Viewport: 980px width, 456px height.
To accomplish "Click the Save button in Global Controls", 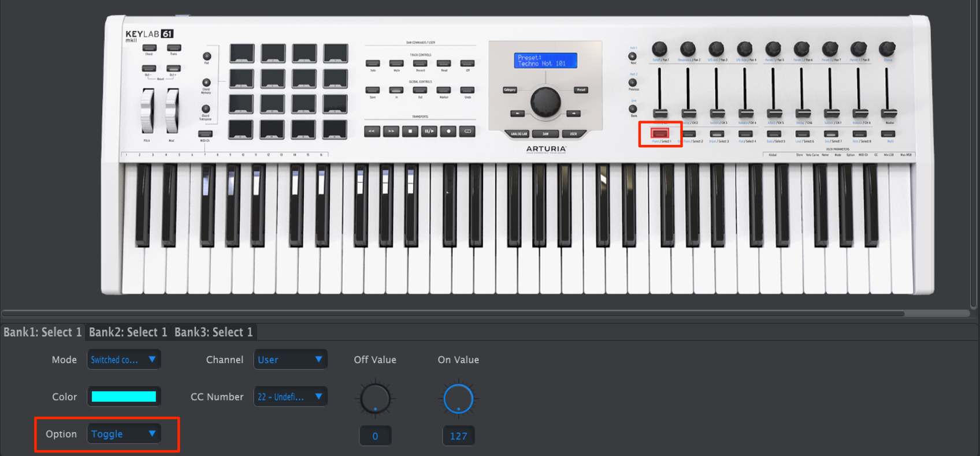I will pos(373,90).
